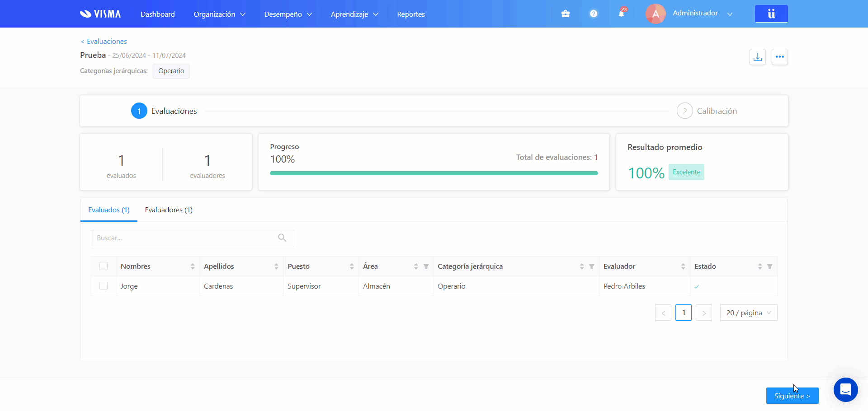This screenshot has width=868, height=411.
Task: Open the help question mark icon
Action: click(x=594, y=14)
